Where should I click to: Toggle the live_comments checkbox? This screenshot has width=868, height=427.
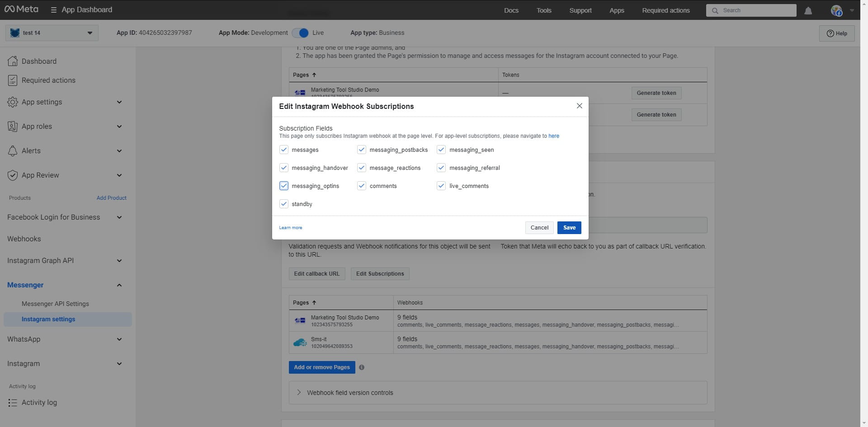[x=441, y=186]
